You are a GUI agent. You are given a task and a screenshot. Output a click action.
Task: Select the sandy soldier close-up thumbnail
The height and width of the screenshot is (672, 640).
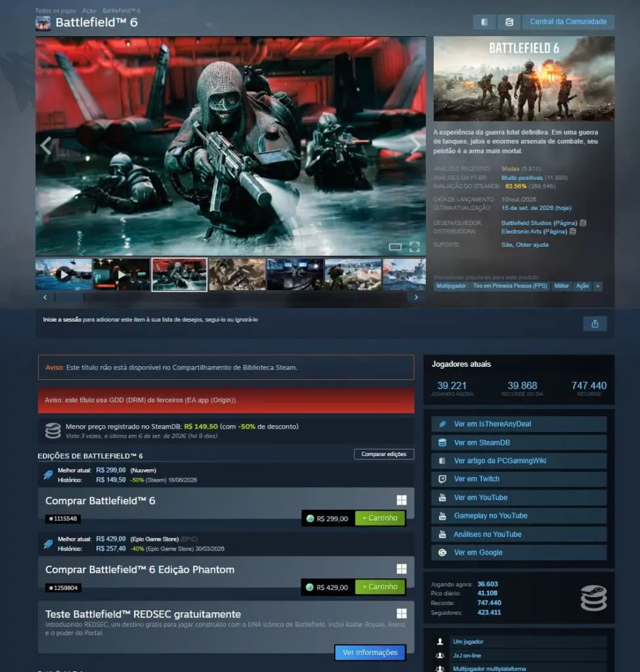coord(237,274)
